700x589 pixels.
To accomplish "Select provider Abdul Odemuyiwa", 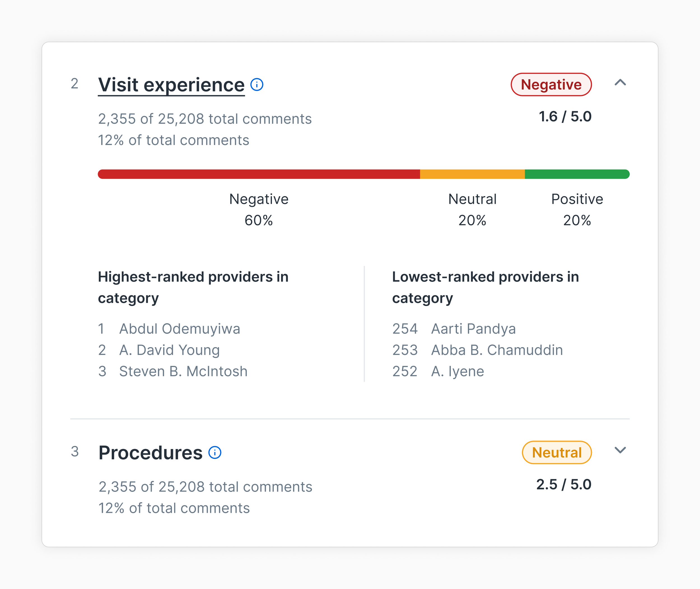I will pos(179,329).
